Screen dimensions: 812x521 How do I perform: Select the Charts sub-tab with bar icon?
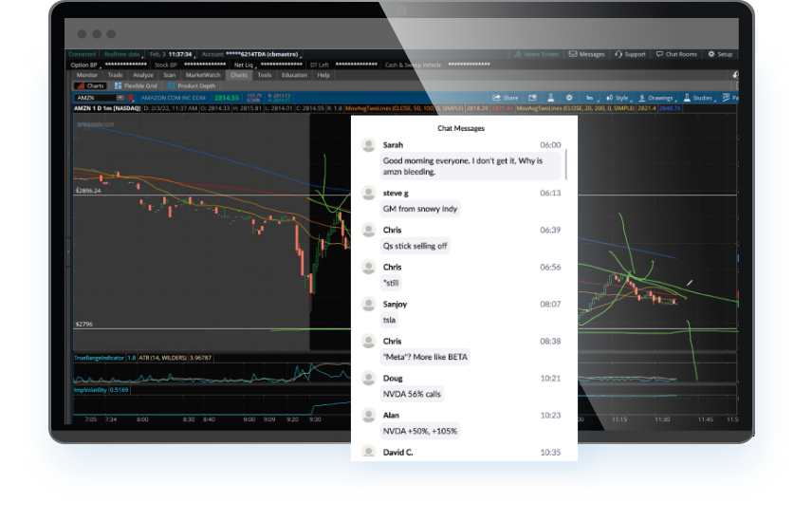click(91, 86)
